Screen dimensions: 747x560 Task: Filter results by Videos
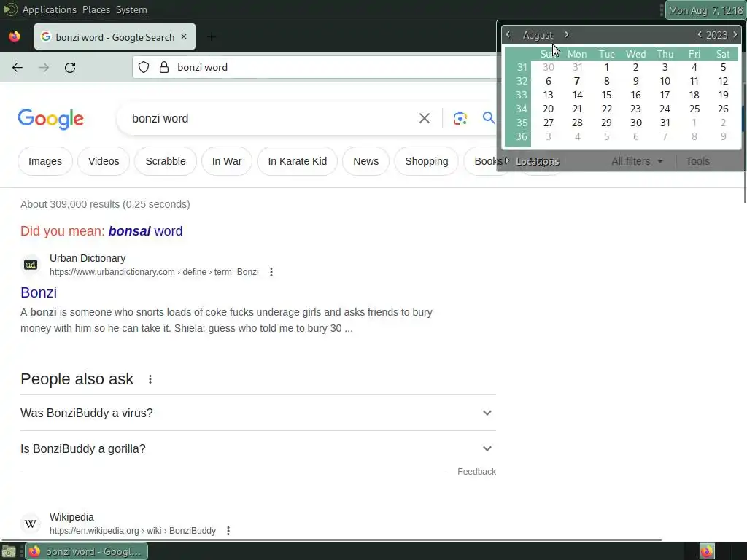tap(104, 161)
